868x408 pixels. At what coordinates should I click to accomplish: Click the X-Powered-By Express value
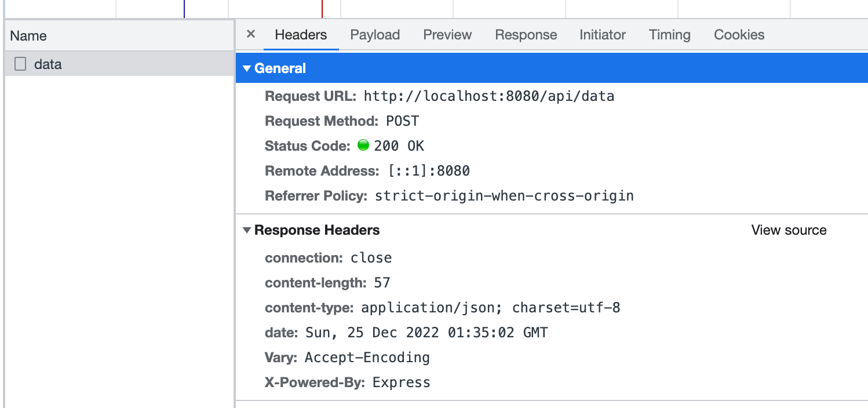click(401, 382)
